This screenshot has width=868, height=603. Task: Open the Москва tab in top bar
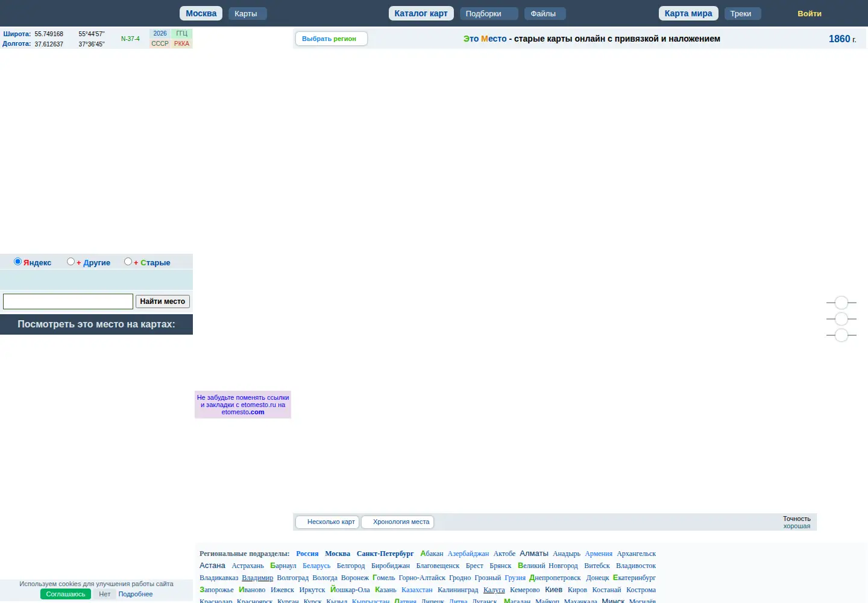(x=201, y=13)
